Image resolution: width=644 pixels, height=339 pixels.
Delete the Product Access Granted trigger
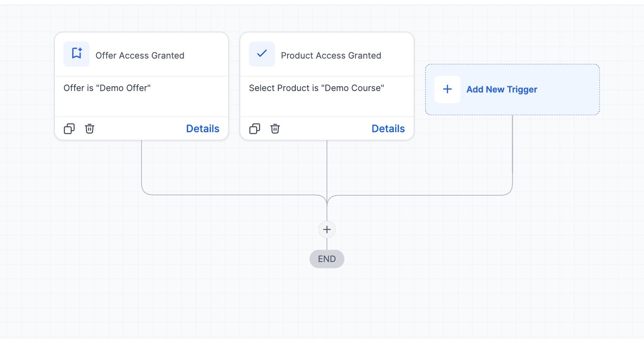275,129
